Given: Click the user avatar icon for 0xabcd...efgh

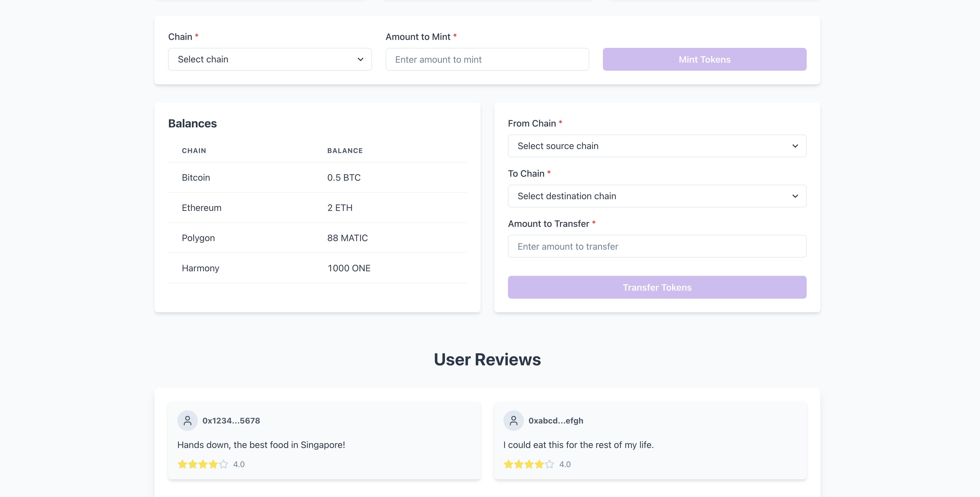Looking at the screenshot, I should pos(514,421).
